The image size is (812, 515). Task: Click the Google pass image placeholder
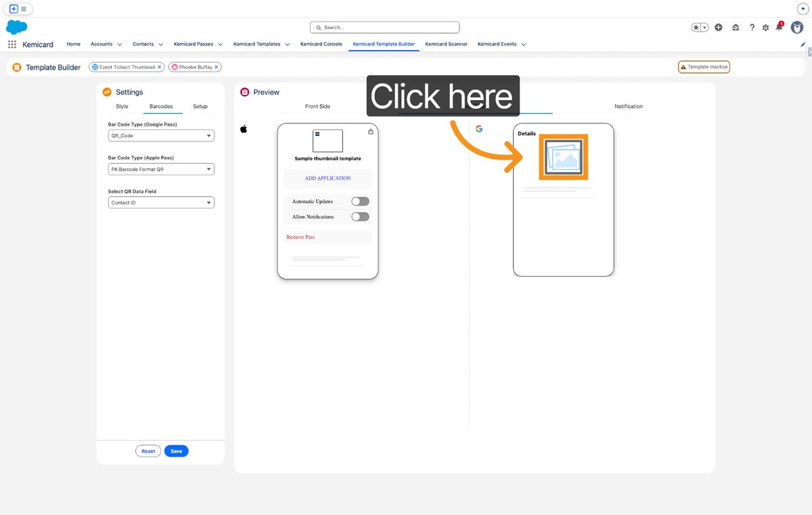tap(564, 157)
